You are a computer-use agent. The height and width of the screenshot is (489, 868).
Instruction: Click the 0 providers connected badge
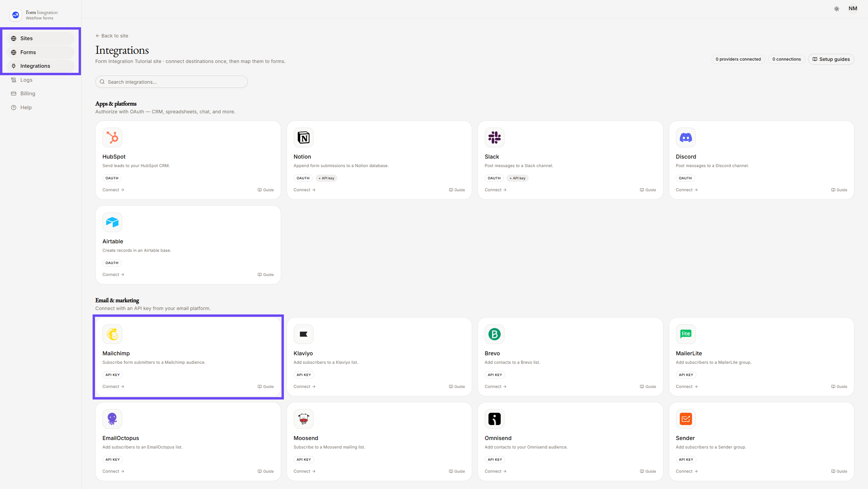coord(738,59)
